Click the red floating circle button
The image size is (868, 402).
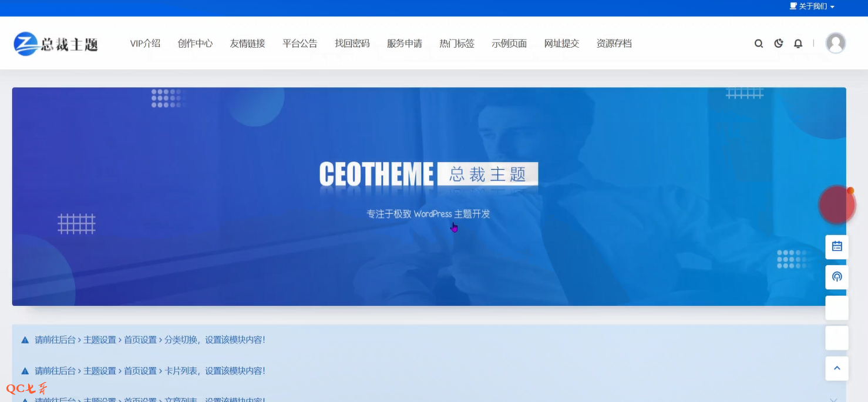[x=837, y=205]
